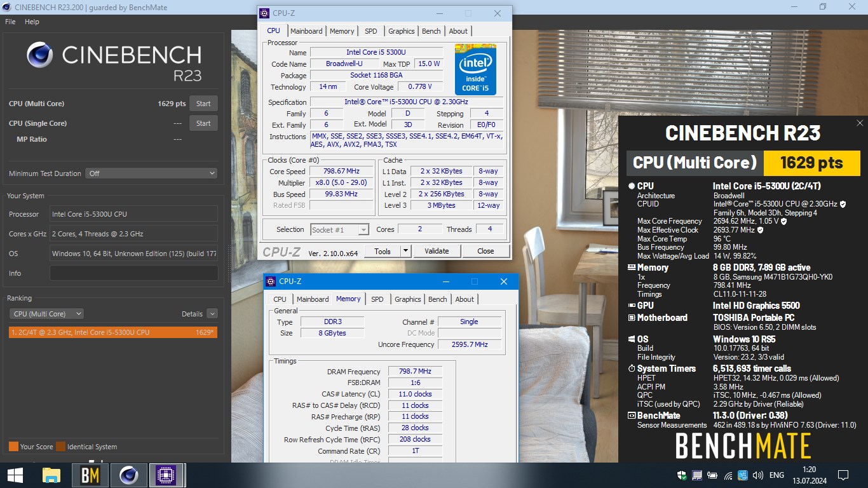Open the Cinebench File menu
Screen dimensions: 868x488
(10, 22)
